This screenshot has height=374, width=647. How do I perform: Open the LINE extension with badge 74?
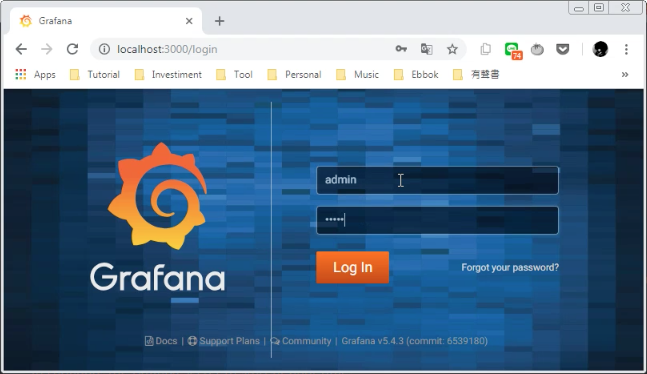point(513,50)
